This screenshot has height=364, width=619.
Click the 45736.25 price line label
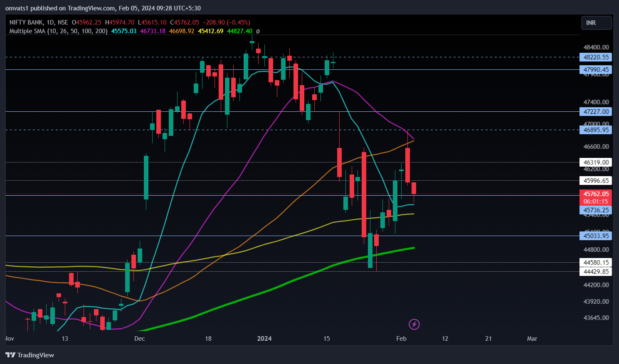[596, 210]
